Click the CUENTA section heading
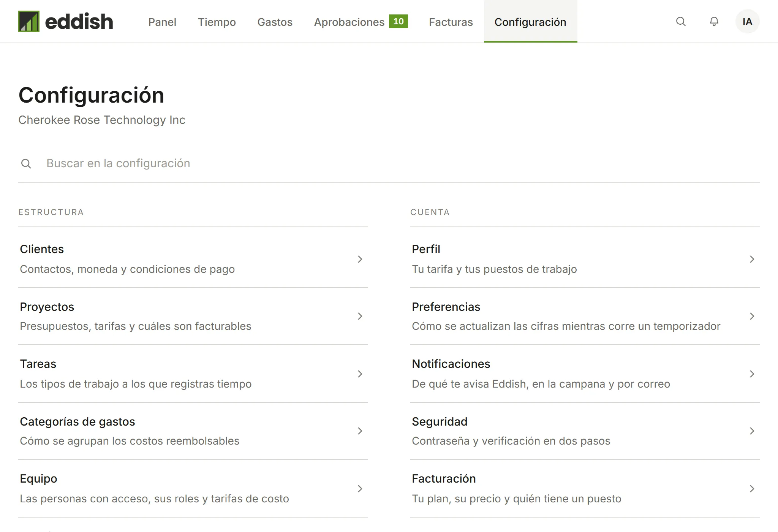778x532 pixels. 430,212
